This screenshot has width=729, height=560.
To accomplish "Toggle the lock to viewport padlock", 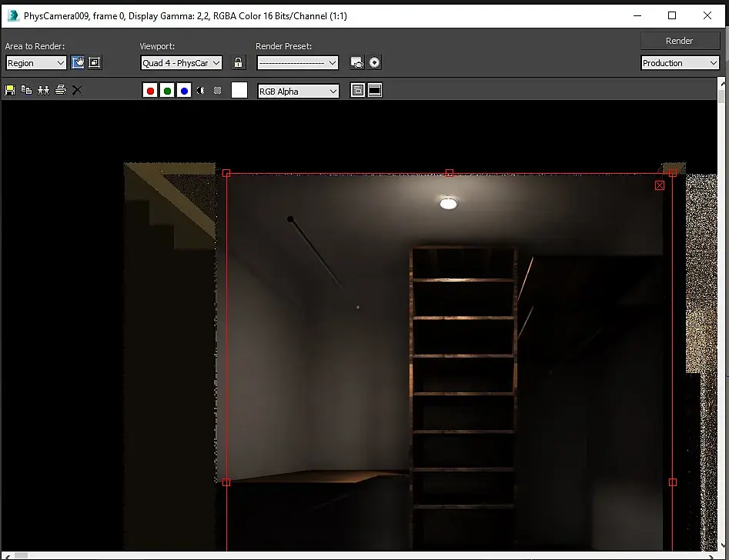I will pyautogui.click(x=238, y=62).
